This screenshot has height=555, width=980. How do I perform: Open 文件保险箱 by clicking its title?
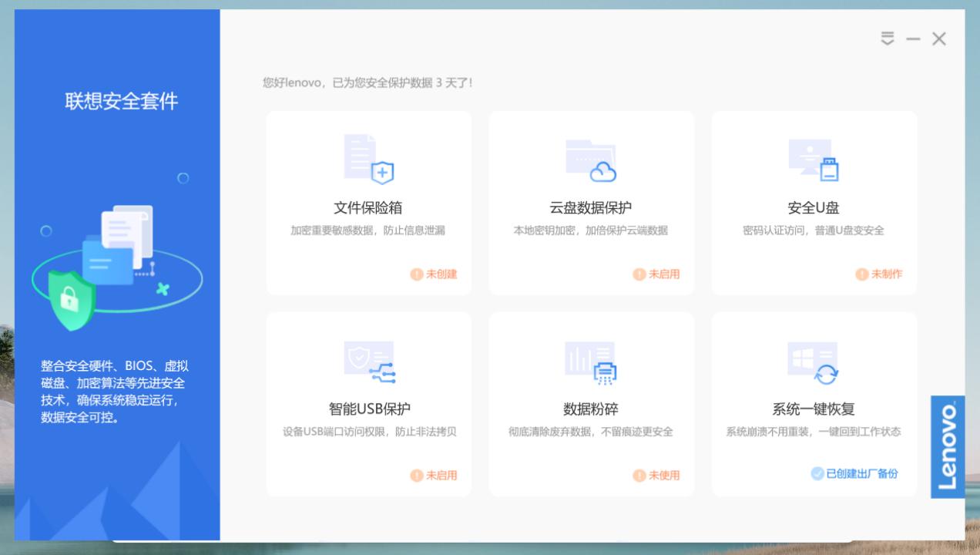pos(368,207)
